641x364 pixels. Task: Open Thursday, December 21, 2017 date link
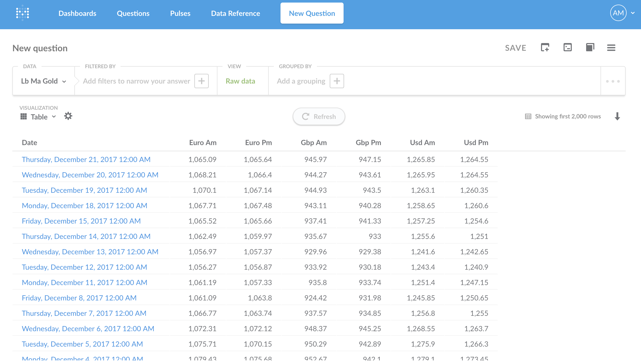tap(86, 159)
